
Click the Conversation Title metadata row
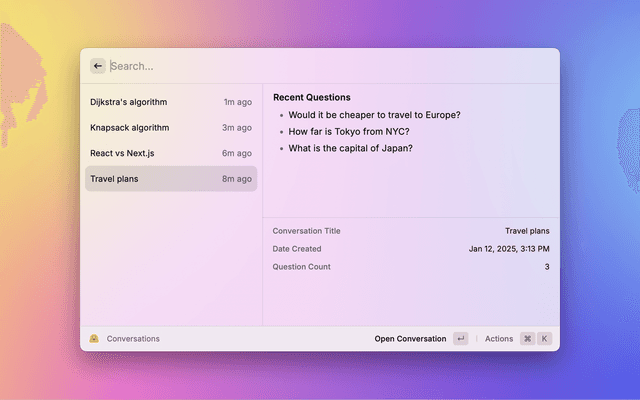point(410,231)
